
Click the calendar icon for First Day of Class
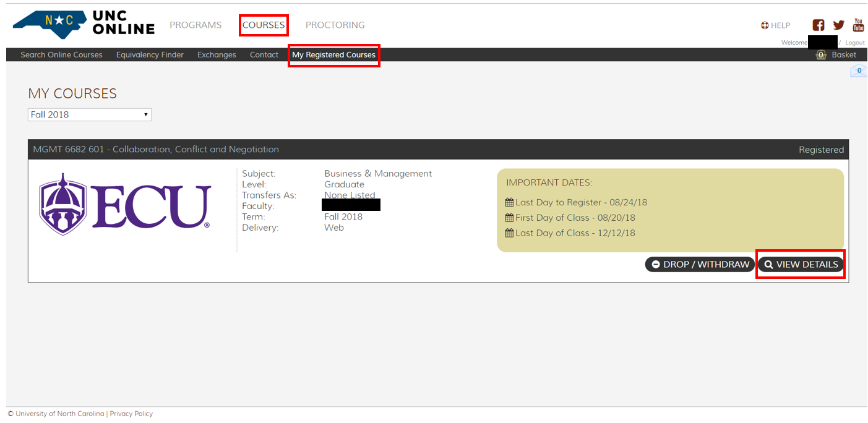[x=510, y=218]
